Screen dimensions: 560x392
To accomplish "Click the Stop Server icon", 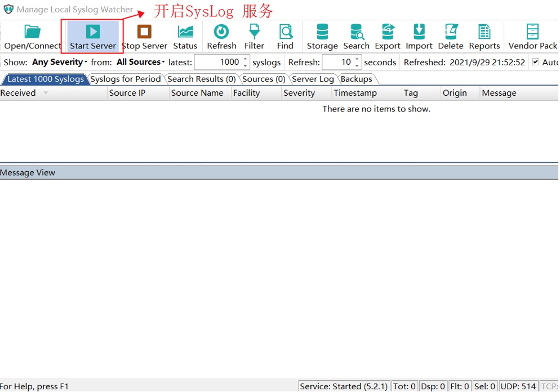I will tap(144, 32).
